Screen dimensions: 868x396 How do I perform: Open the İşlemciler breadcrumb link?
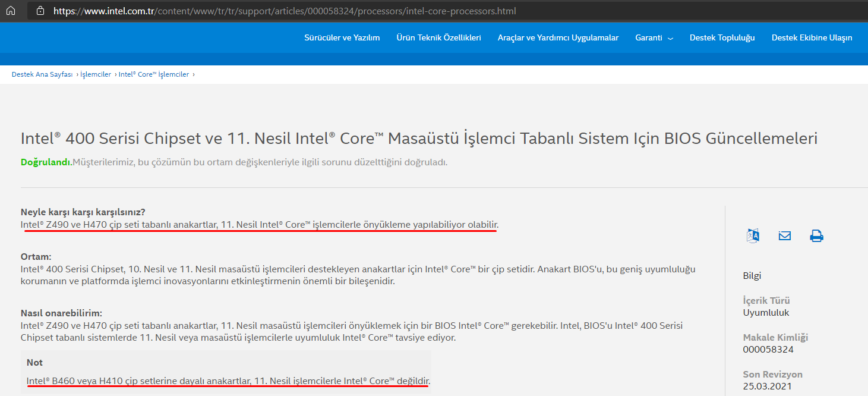(96, 74)
